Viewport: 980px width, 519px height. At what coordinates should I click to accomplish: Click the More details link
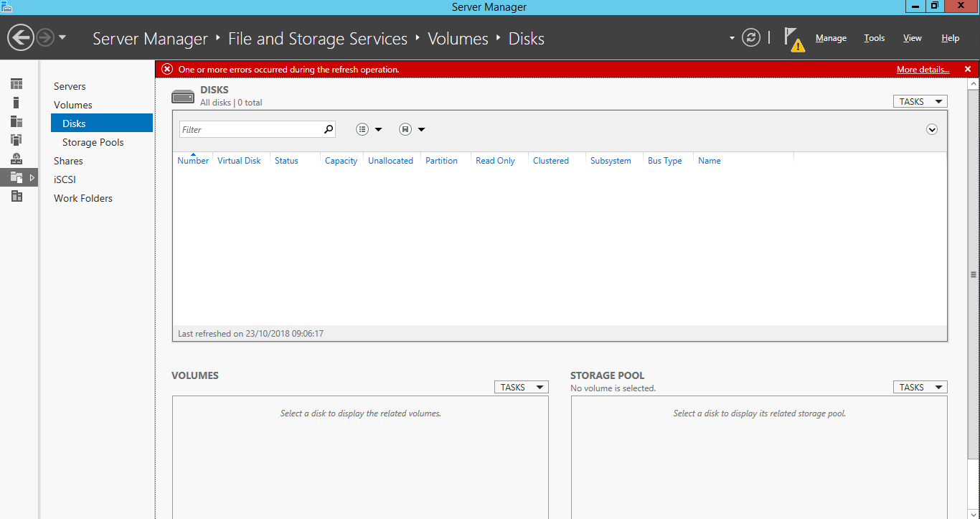click(x=923, y=70)
